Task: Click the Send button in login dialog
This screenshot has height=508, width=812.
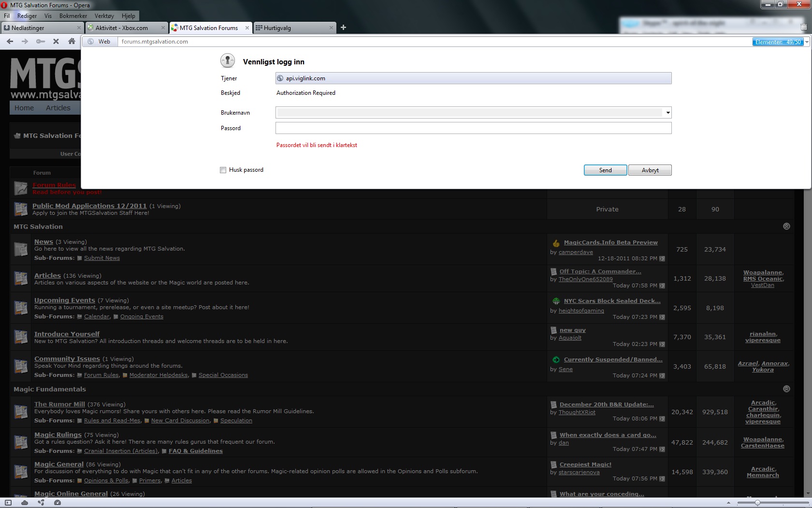Action: [606, 170]
